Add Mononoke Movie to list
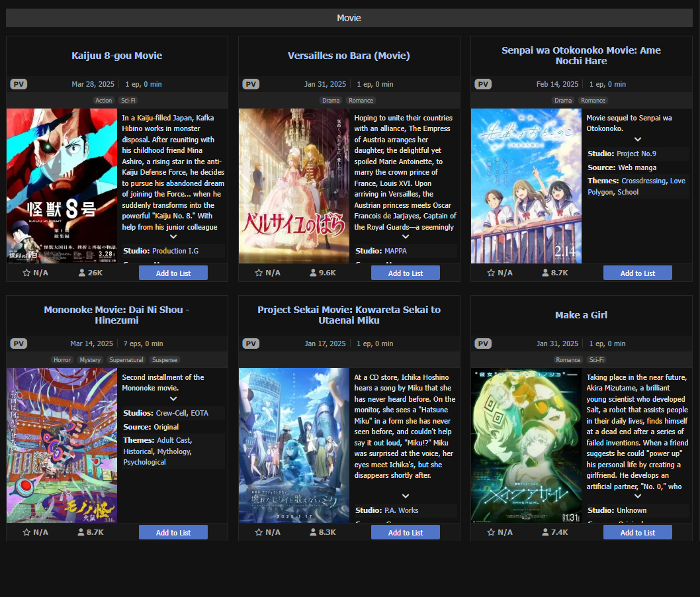 coord(173,532)
